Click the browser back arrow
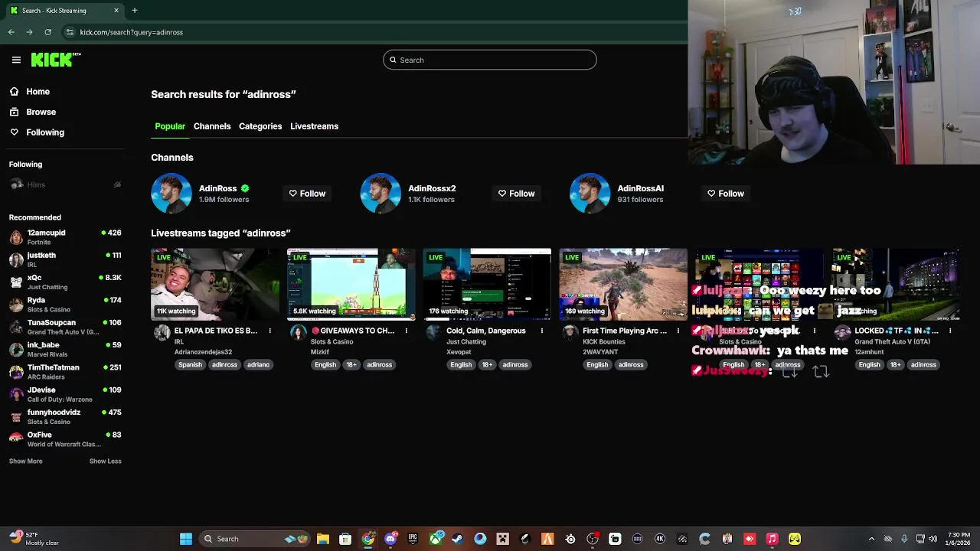This screenshot has height=551, width=980. (11, 32)
